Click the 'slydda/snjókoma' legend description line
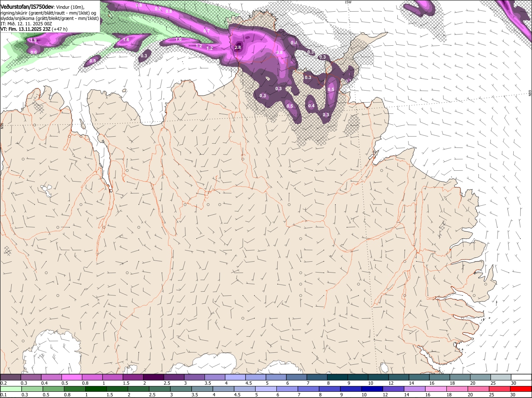Viewport: 532px width, 398px height. [49, 18]
